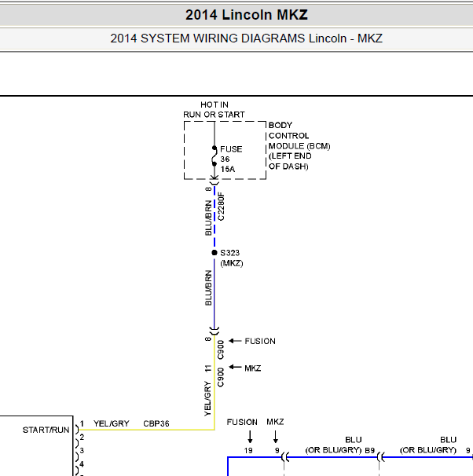The image size is (473, 476).
Task: Click the pin number '19' label
Action: tap(248, 451)
